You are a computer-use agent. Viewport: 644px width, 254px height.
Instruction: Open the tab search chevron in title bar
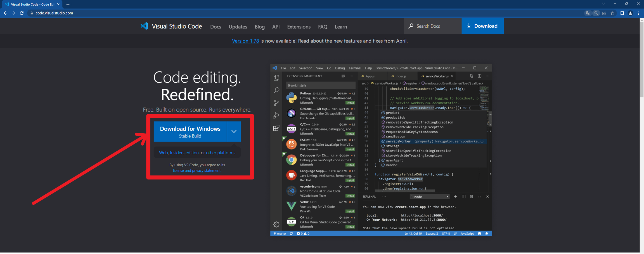603,4
